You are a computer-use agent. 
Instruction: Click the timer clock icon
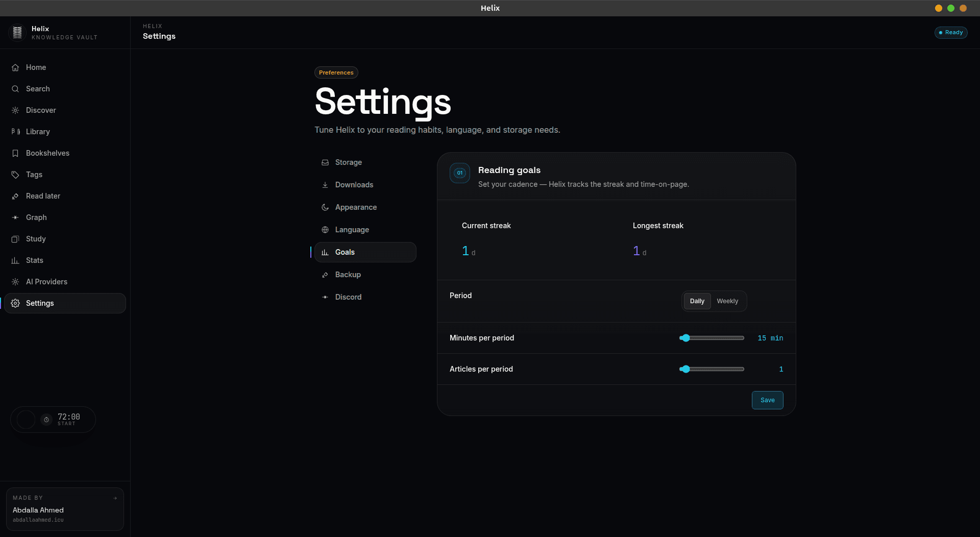point(46,420)
